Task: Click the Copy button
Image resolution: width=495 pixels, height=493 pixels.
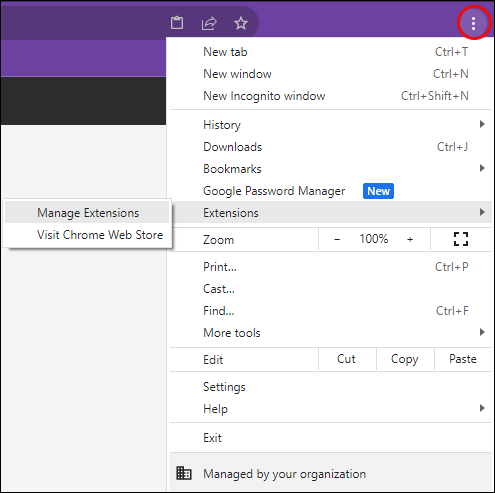Action: (x=405, y=359)
